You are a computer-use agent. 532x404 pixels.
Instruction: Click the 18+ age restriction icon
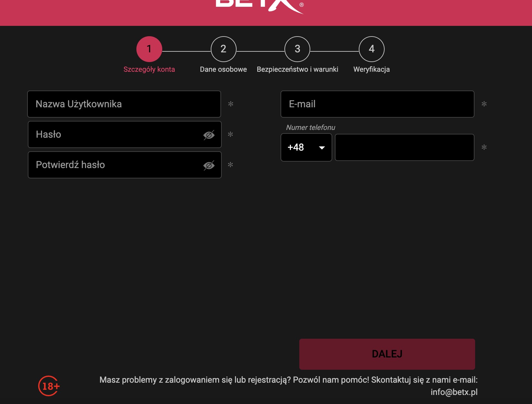(49, 386)
